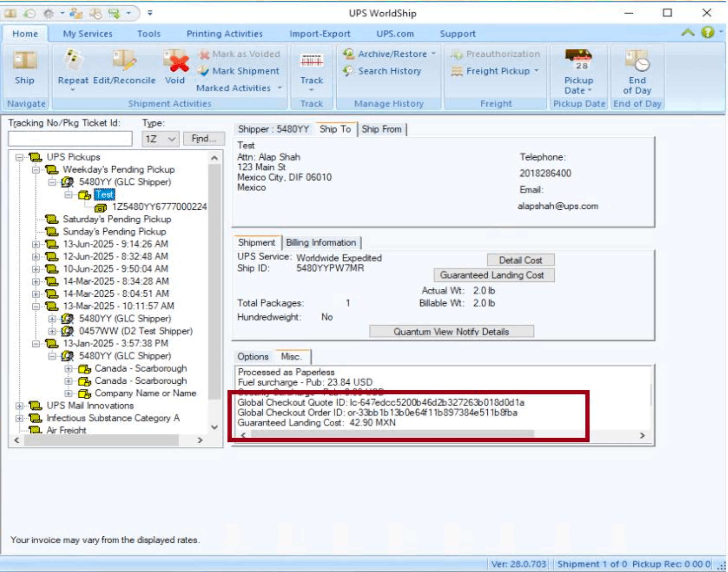Viewport: 728px width, 572px height.
Task: Click the Misc. panel horizontal scrollbar right arrow
Action: pyautogui.click(x=642, y=435)
